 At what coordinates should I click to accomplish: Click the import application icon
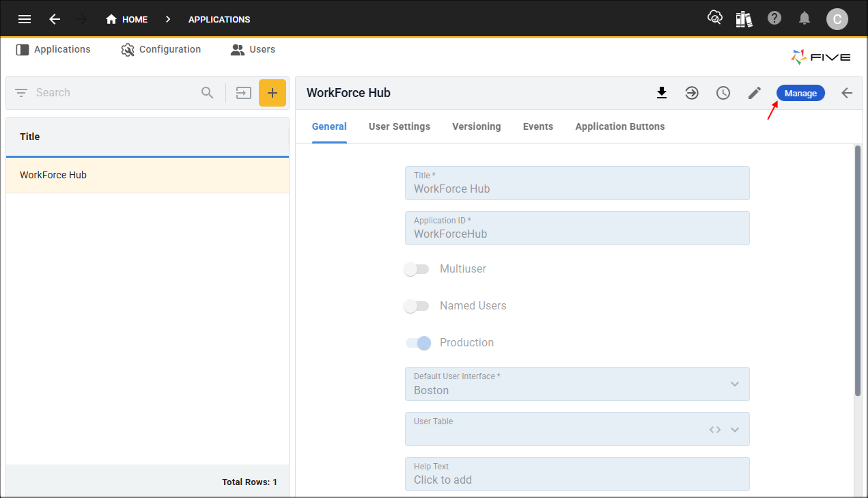pos(244,93)
